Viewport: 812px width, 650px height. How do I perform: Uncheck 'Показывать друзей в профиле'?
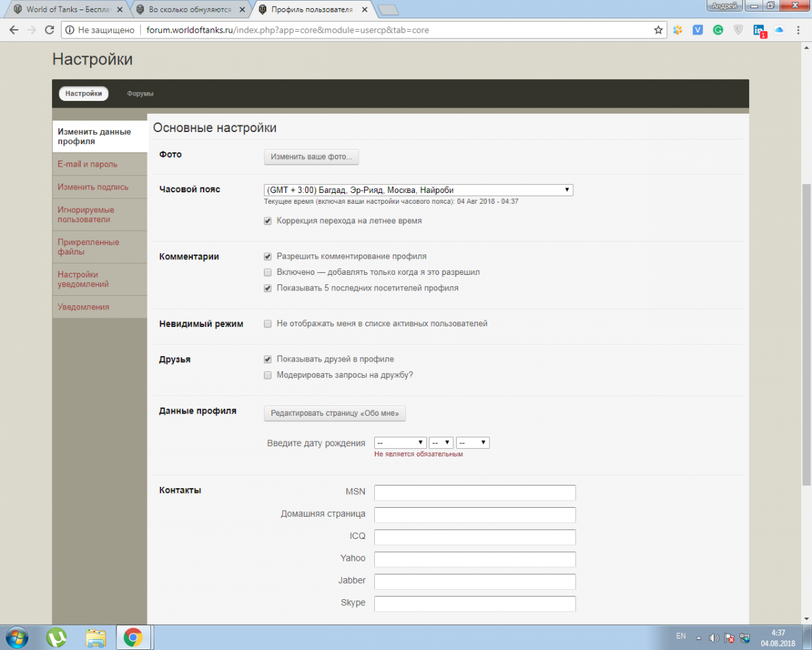[268, 360]
